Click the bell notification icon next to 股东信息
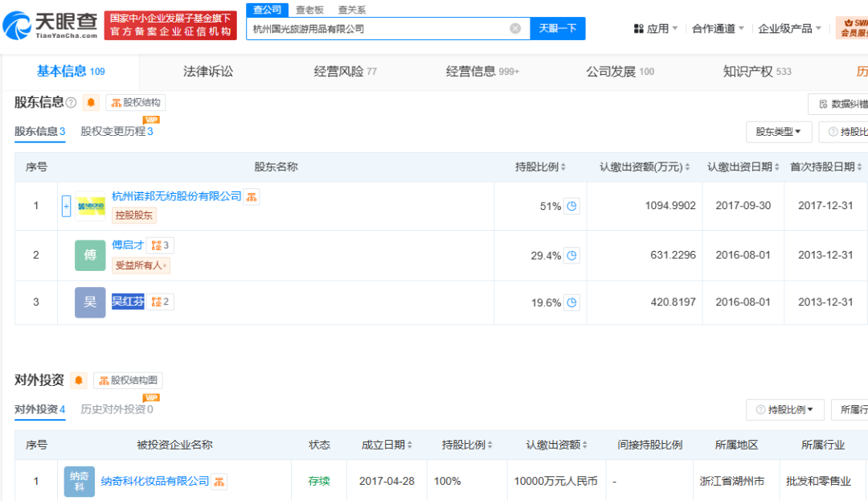 pos(92,102)
